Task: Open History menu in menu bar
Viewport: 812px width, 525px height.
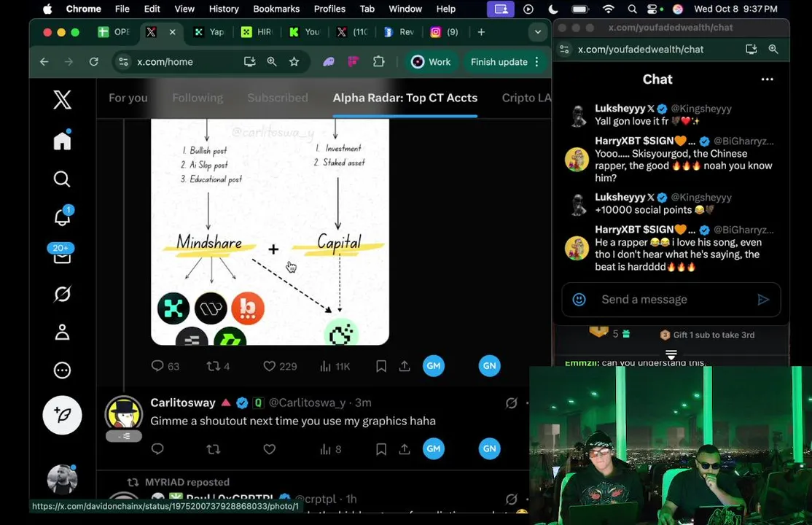Action: coord(224,9)
